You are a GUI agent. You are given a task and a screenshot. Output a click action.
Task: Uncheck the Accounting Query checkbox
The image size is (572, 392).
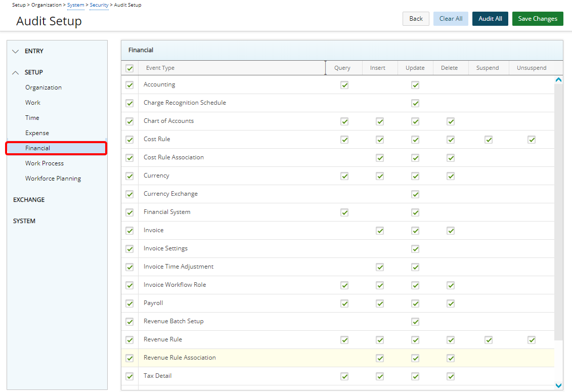coord(344,85)
